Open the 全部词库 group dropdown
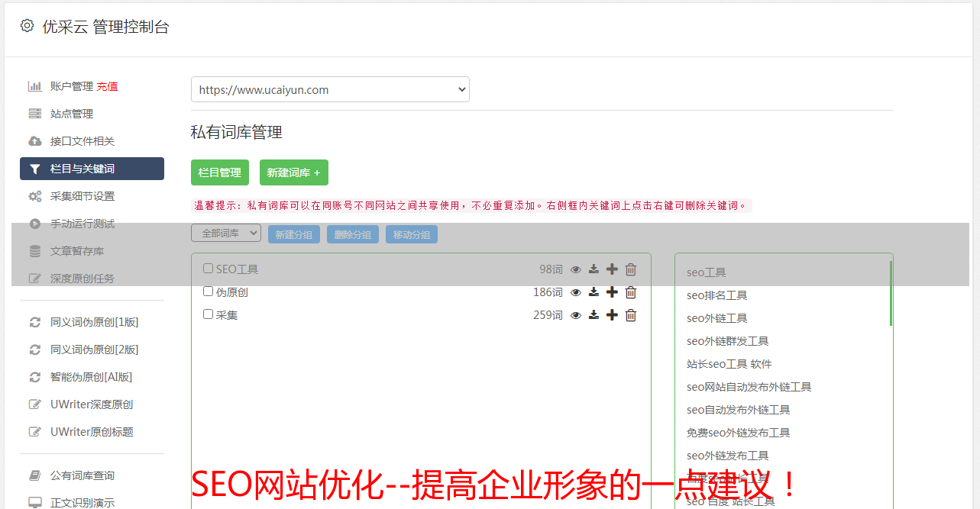 point(226,234)
